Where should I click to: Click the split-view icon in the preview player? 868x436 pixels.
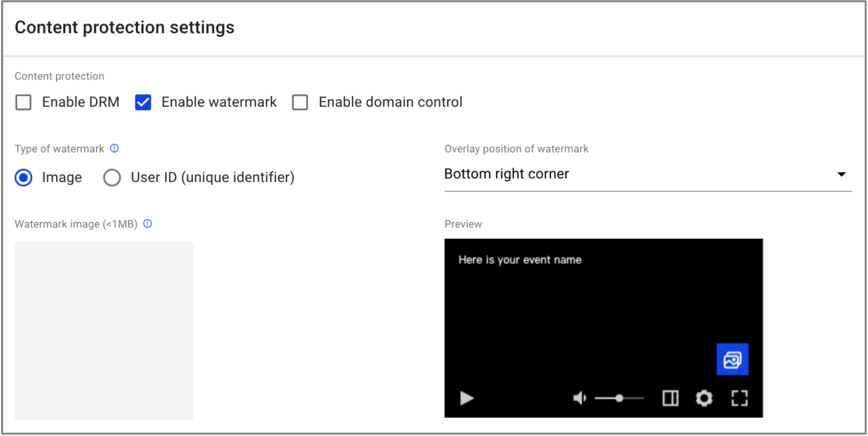coord(671,399)
